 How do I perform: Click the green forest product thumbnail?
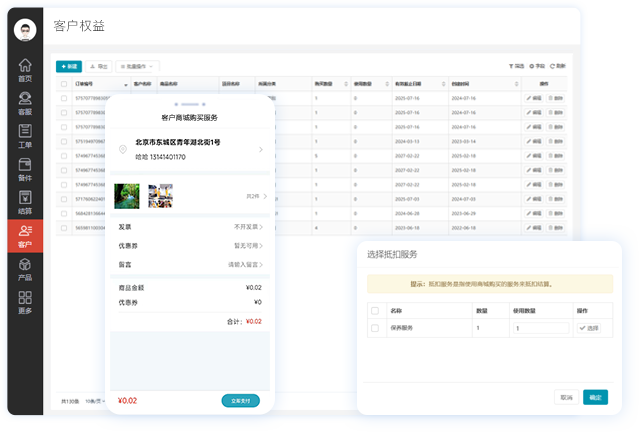[127, 196]
